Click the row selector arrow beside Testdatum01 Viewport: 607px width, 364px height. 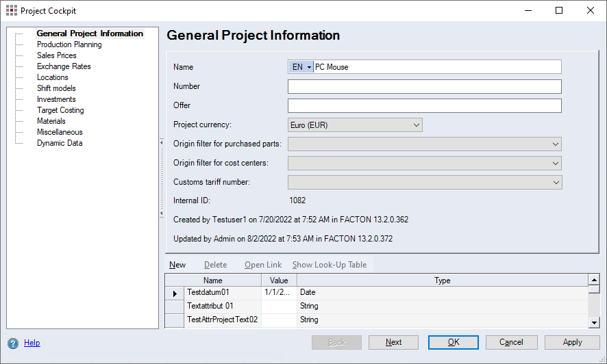175,293
